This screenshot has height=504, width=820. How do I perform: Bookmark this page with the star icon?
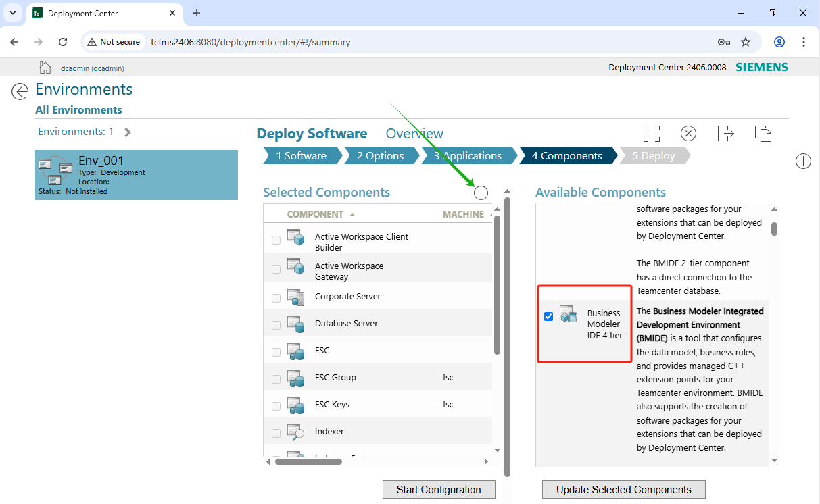click(746, 42)
